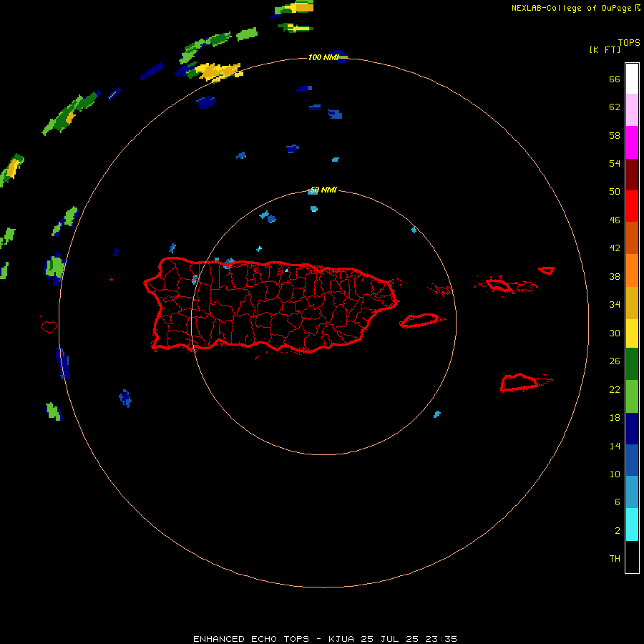Click the 54 legend value
The image size is (644, 644).
click(x=615, y=163)
